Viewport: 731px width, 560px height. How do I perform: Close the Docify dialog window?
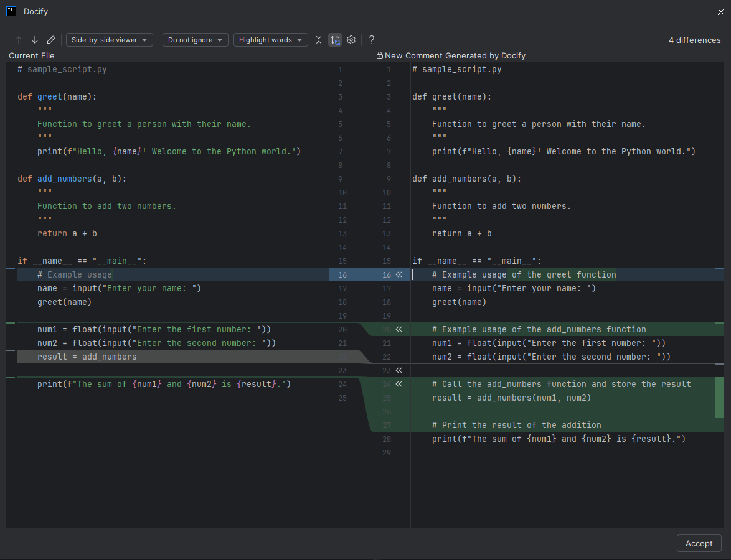(x=720, y=11)
